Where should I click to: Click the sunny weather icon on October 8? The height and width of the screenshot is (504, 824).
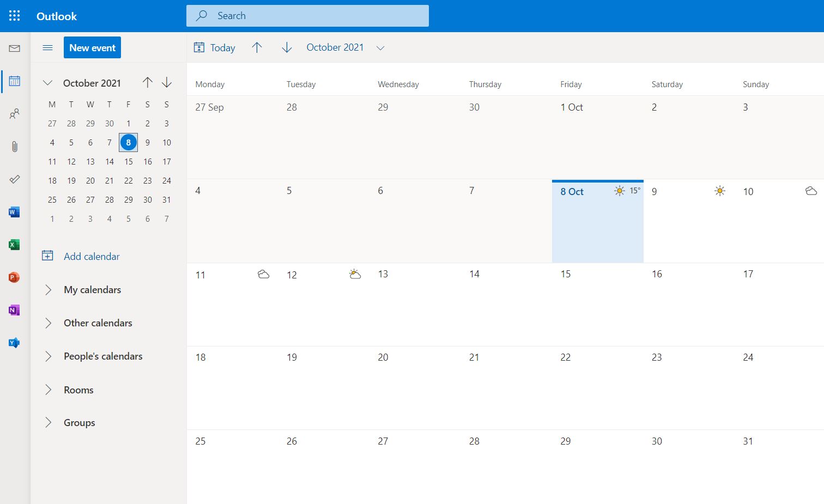[x=619, y=191]
